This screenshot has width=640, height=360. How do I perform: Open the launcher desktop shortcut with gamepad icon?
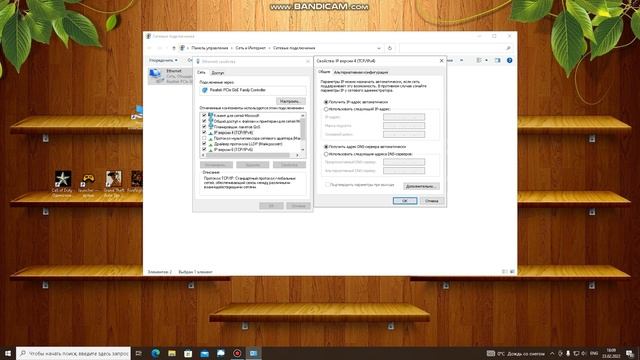pyautogui.click(x=88, y=184)
